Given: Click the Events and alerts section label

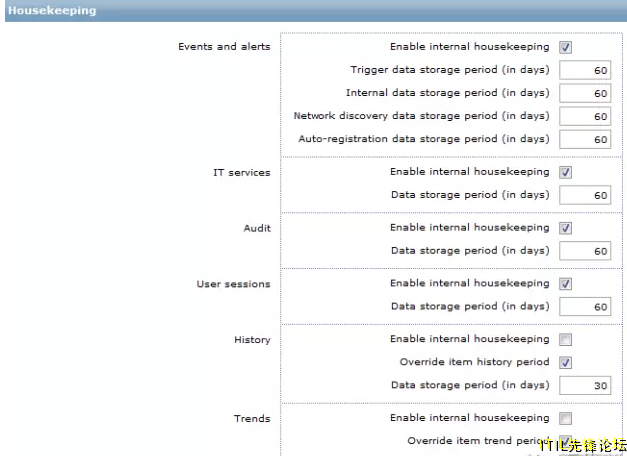Looking at the screenshot, I should [x=224, y=46].
